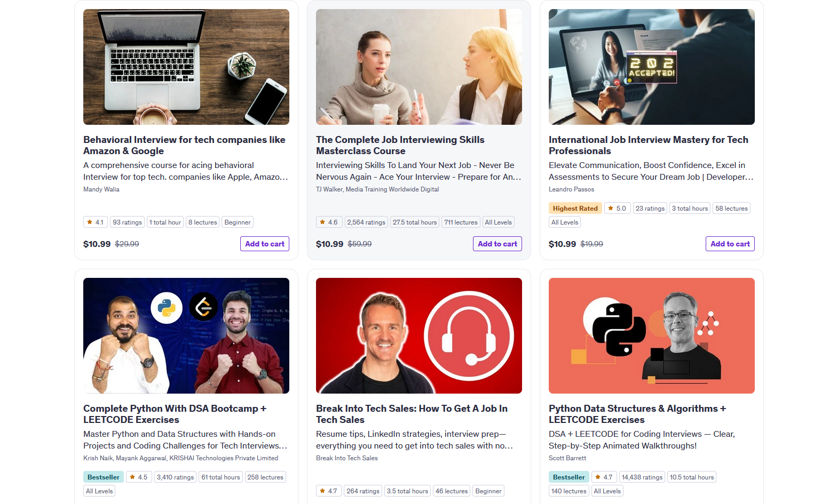
Task: Open The Complete Job Interviewing Skills Masterclass title
Action: point(400,145)
